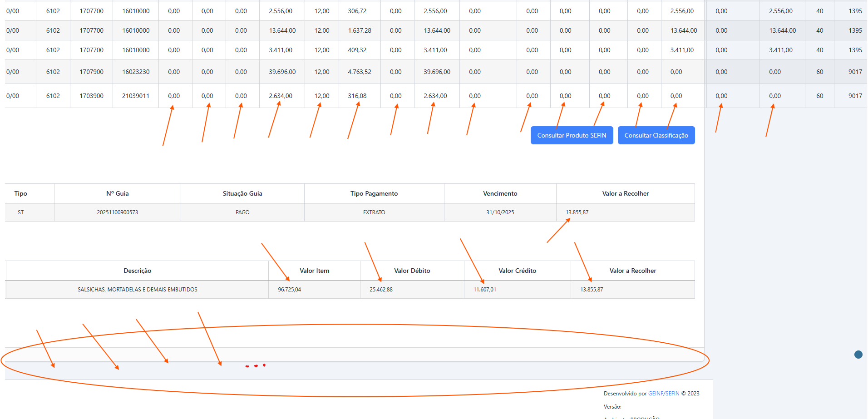Click the PAGO status cell
This screenshot has width=868, height=419.
point(242,212)
